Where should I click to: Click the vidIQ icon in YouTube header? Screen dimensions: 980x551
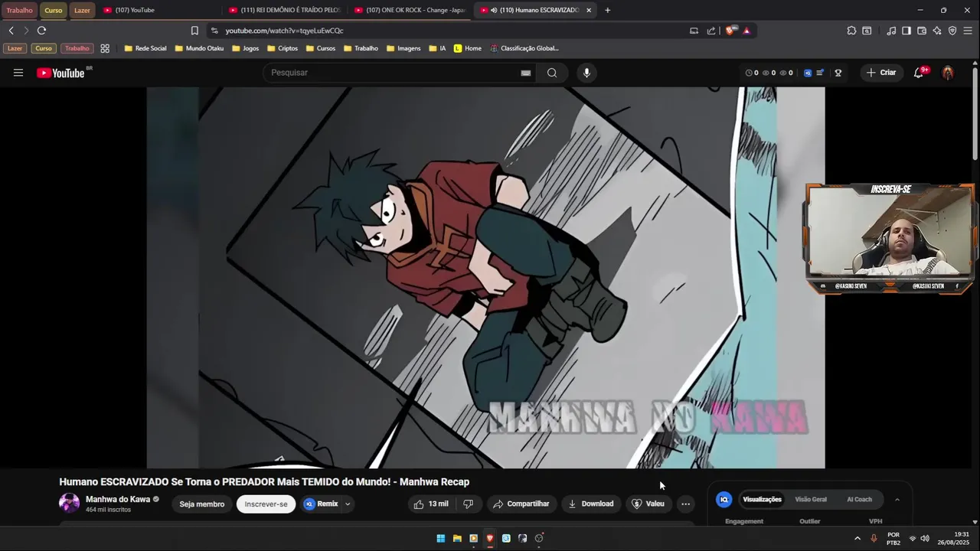click(808, 73)
